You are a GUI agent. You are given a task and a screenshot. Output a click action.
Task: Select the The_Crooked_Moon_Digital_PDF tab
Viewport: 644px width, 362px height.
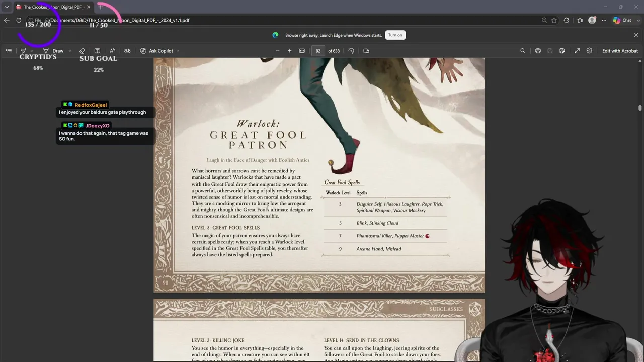pyautogui.click(x=53, y=7)
